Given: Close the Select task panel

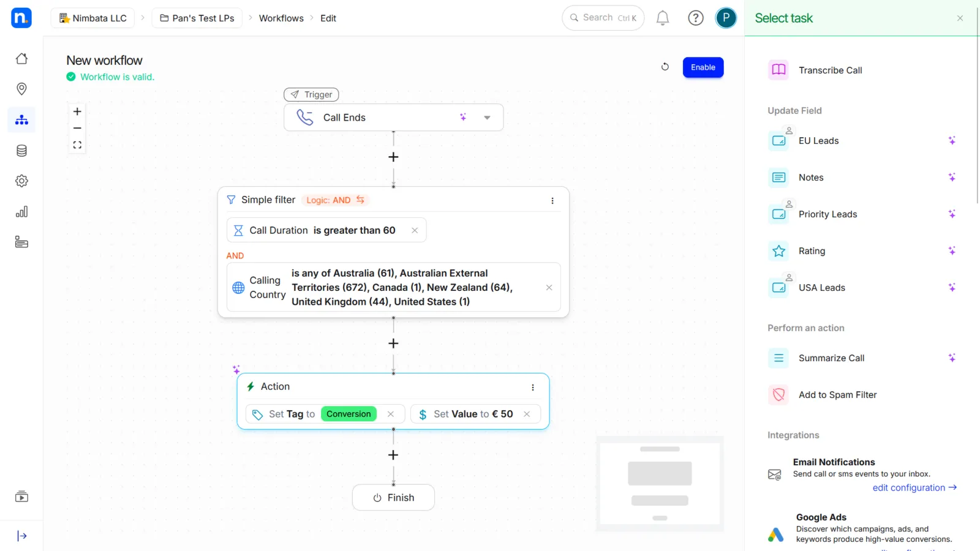Looking at the screenshot, I should (960, 18).
